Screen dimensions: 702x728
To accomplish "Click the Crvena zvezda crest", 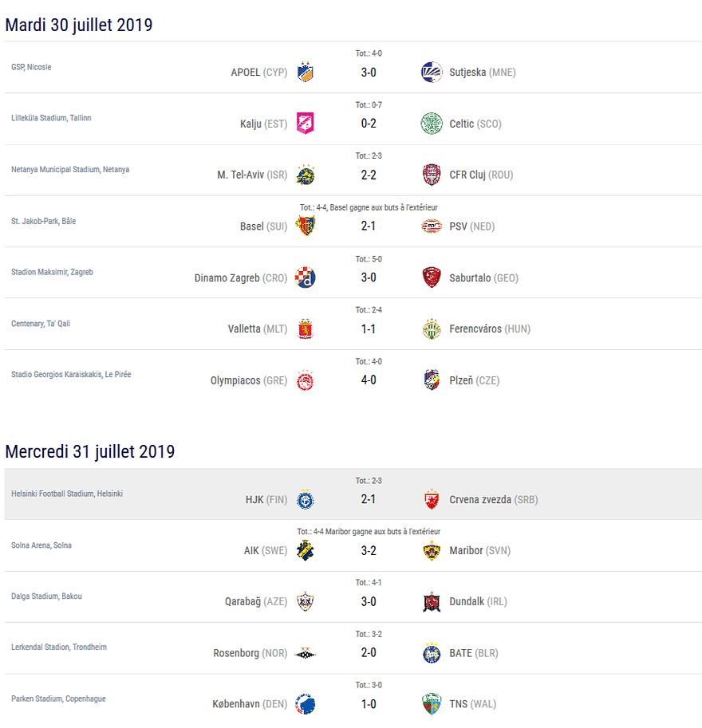I will (x=432, y=500).
